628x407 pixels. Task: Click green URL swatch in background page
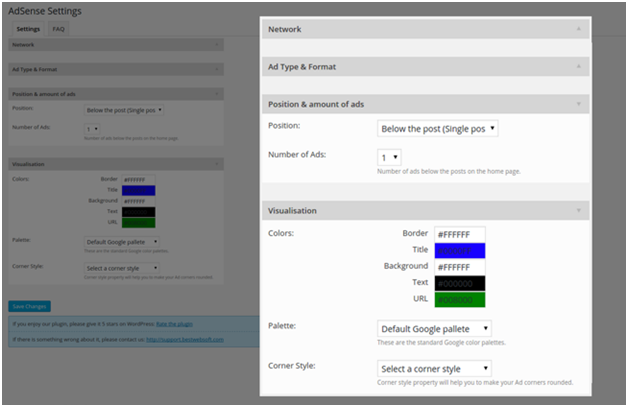[139, 223]
